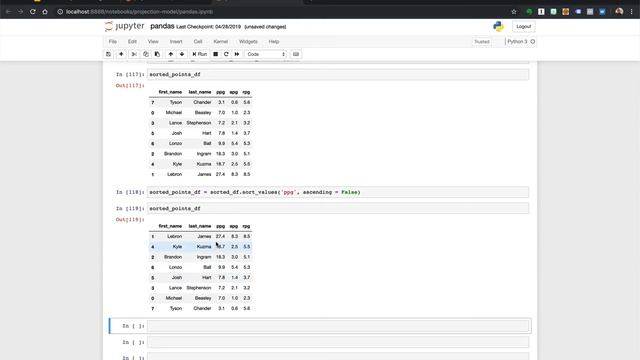Move selected cell down arrow
The width and height of the screenshot is (640, 360).
coord(182,54)
